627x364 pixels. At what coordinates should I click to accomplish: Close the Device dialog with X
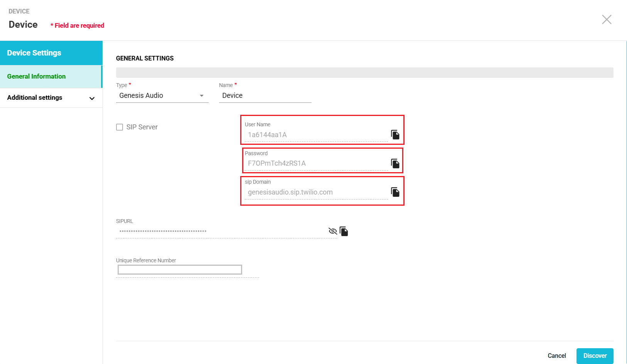tap(607, 20)
